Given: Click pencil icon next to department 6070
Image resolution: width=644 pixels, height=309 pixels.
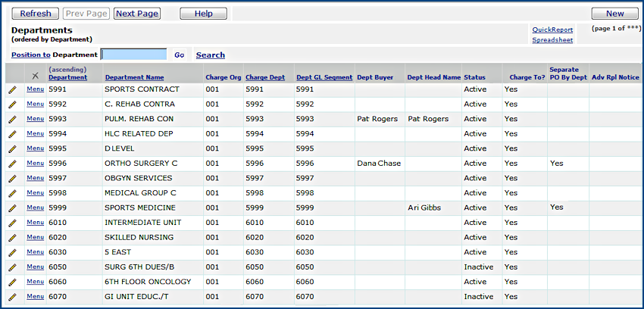Looking at the screenshot, I should point(12,296).
